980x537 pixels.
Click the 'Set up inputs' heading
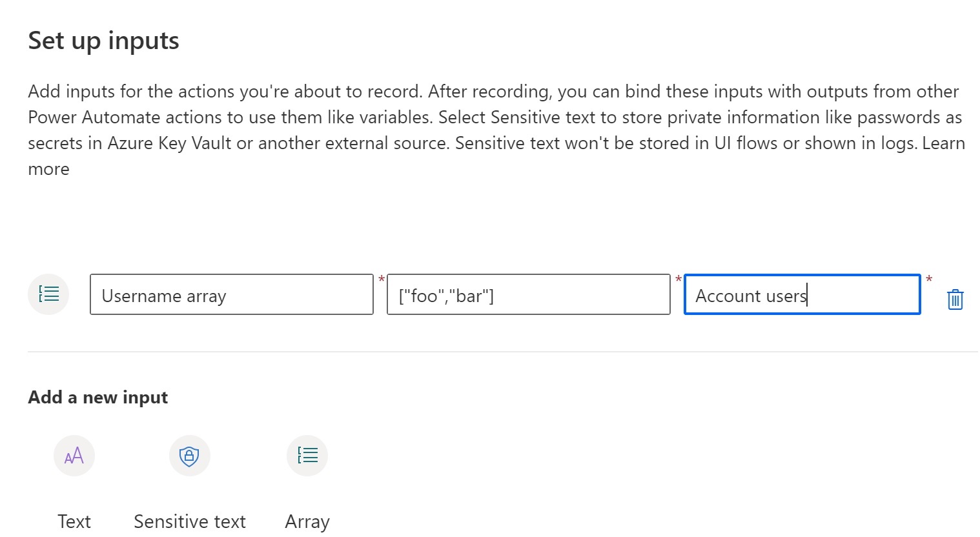pos(103,41)
